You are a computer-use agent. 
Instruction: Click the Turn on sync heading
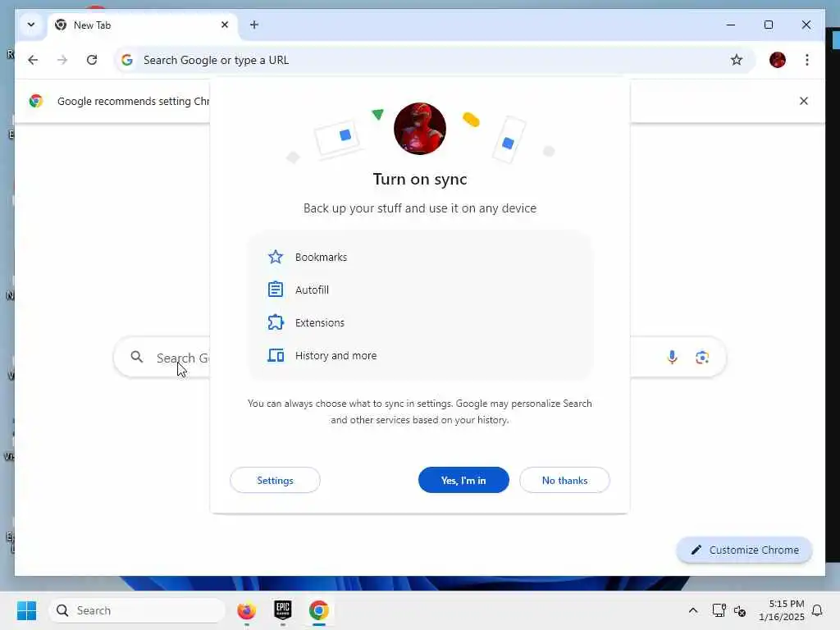coord(420,179)
